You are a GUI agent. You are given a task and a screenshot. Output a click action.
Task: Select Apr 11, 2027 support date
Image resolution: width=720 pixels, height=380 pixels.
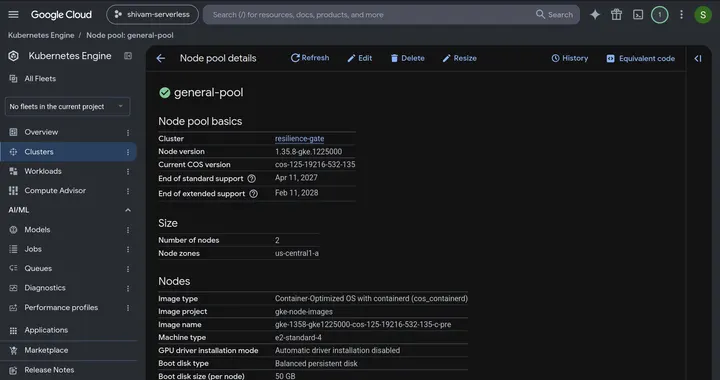[x=296, y=178]
